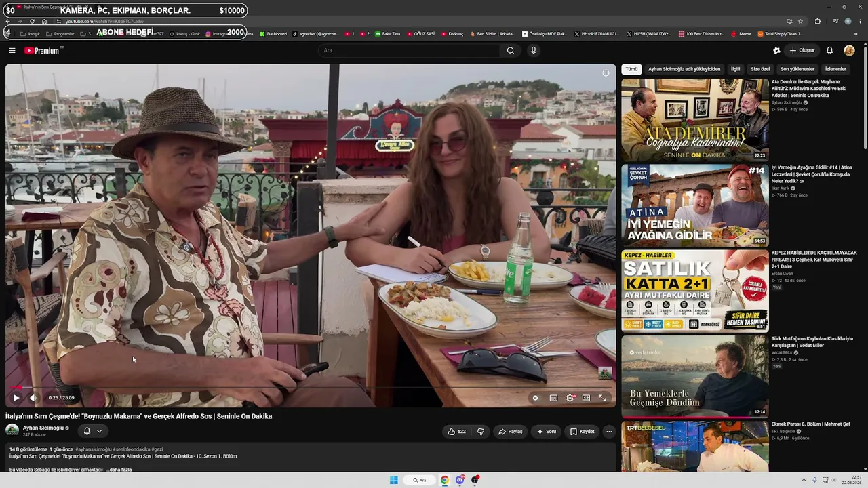The height and width of the screenshot is (488, 868).
Task: Open the Ata Demirer video thumbnail
Action: [695, 119]
